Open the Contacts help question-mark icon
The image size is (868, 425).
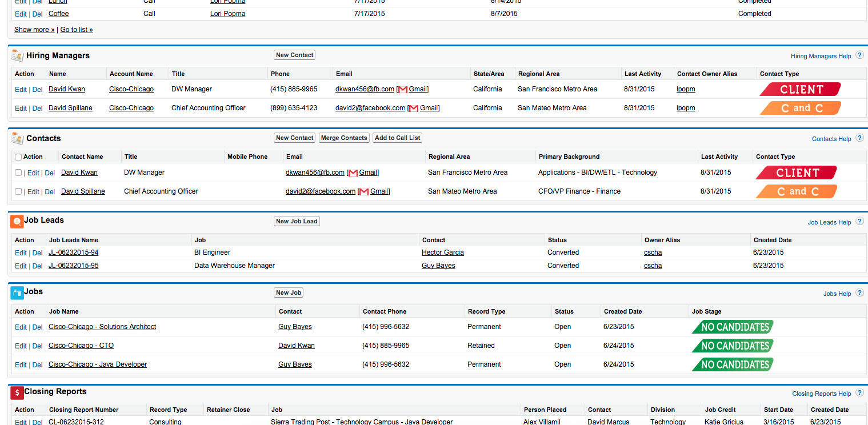[859, 139]
